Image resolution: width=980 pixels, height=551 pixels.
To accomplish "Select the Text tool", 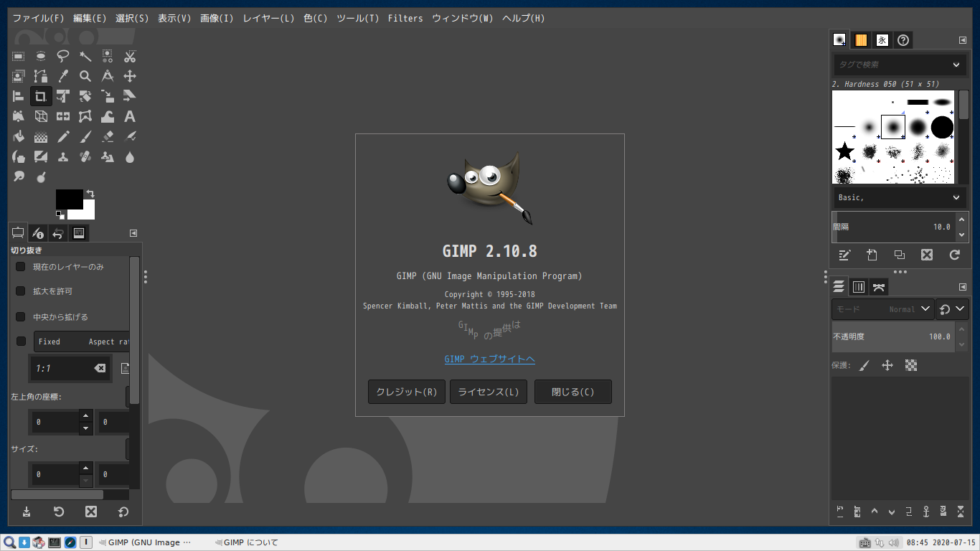I will tap(130, 116).
